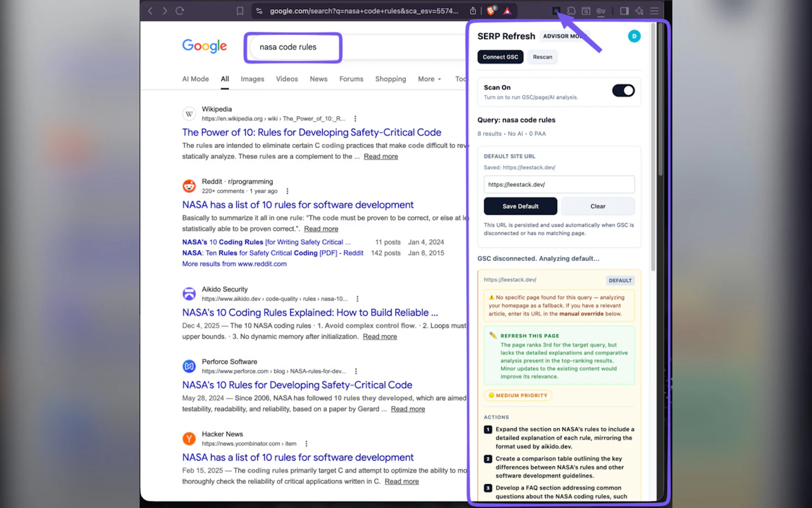Click the Hacker News favicon
The width and height of the screenshot is (812, 508).
(189, 438)
